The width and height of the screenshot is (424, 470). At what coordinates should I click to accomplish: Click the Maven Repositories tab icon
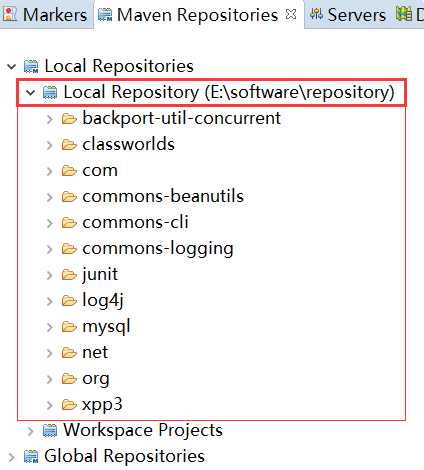[105, 15]
